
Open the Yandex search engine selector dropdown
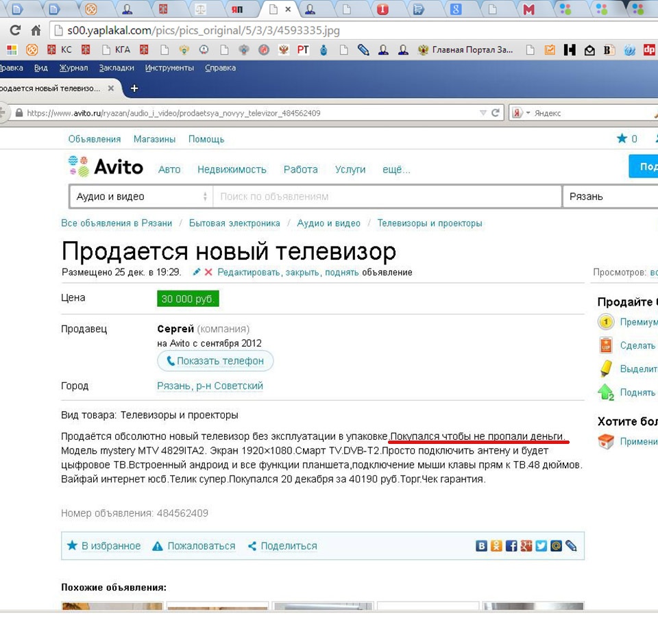tap(521, 113)
